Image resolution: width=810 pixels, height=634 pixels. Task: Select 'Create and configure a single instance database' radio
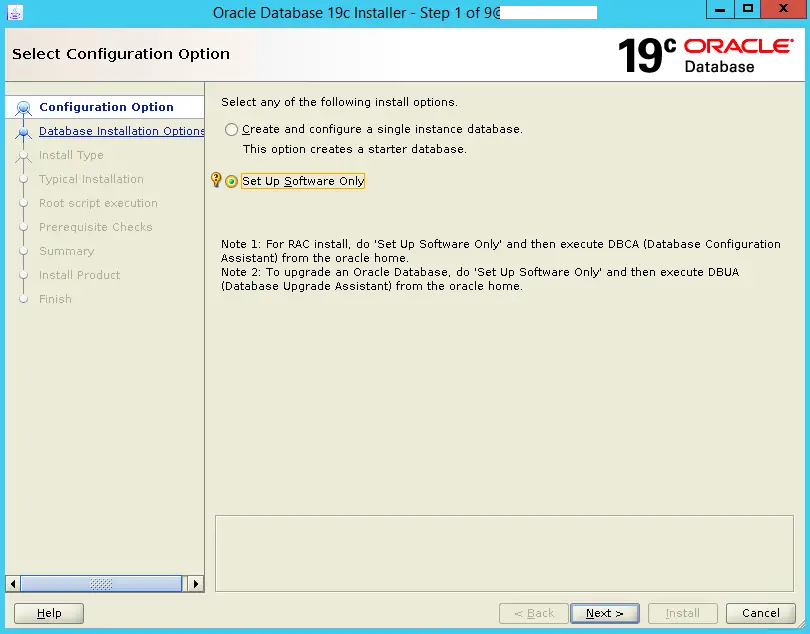click(x=231, y=129)
